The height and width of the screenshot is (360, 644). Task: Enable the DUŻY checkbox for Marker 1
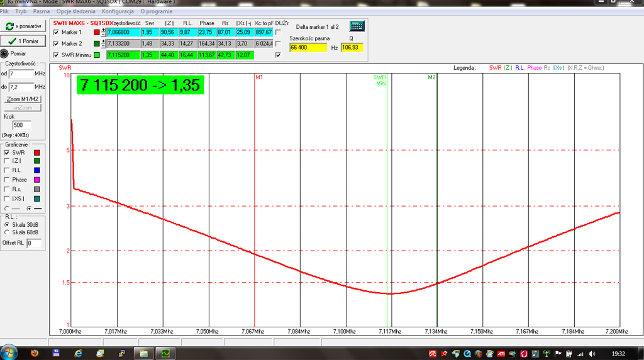(x=278, y=32)
